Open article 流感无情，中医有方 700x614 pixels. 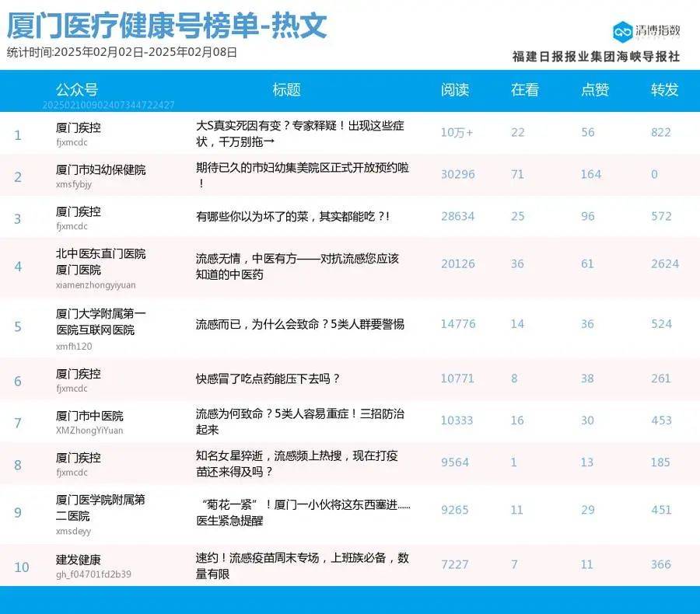pos(297,267)
